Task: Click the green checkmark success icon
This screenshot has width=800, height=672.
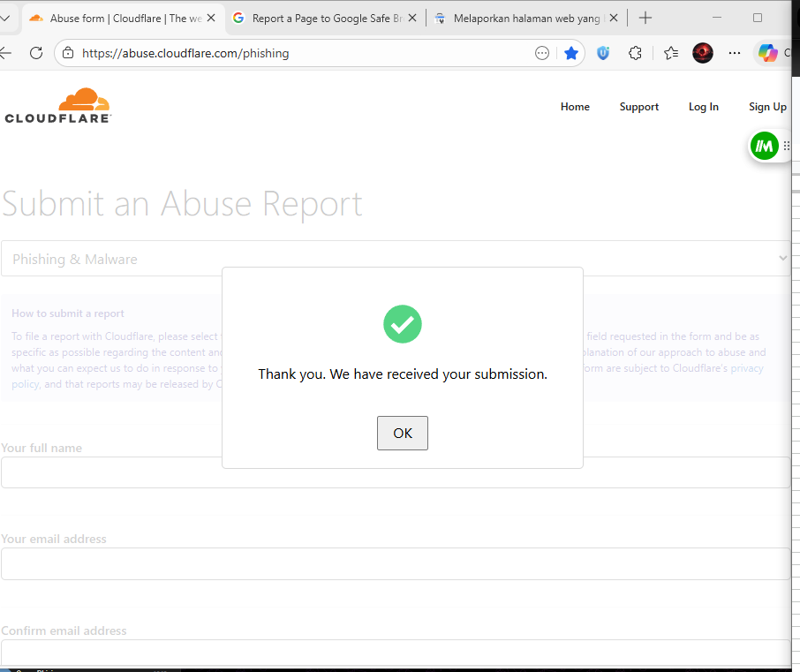Action: coord(403,324)
